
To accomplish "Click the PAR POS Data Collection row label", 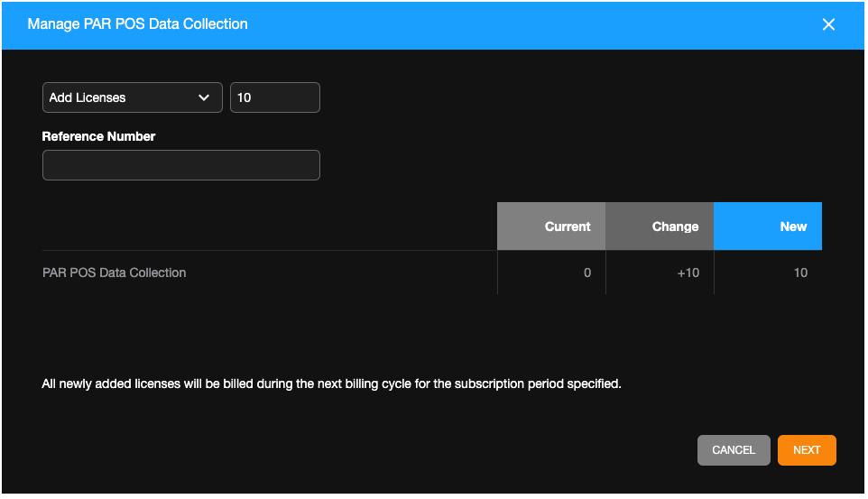I will (115, 273).
